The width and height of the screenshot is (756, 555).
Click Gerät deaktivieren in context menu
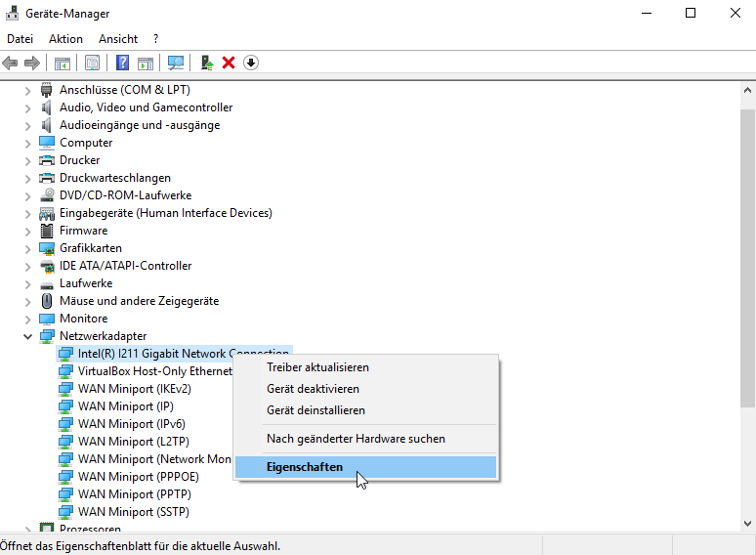coord(313,389)
